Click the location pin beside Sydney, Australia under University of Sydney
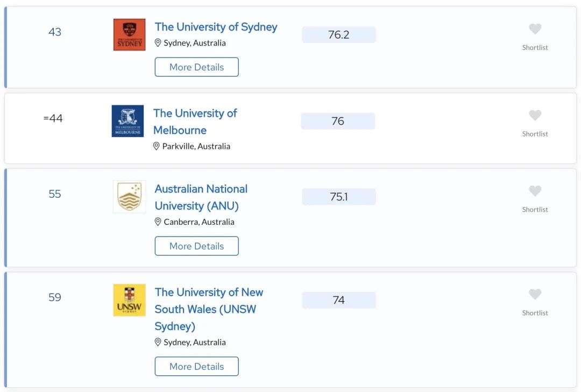Viewport: 581px width, 392px height. 158,43
